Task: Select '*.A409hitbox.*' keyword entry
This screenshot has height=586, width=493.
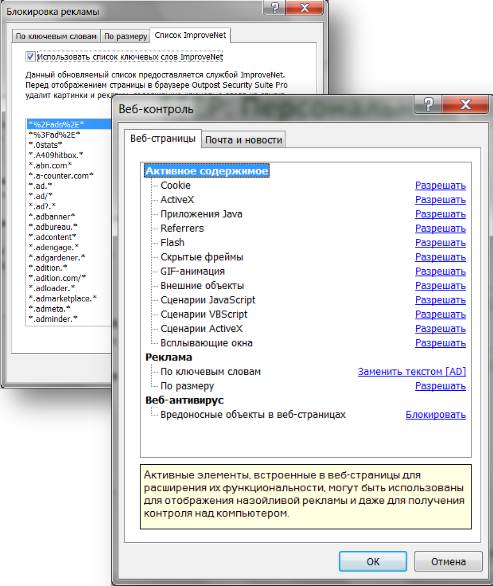Action: pyautogui.click(x=56, y=155)
